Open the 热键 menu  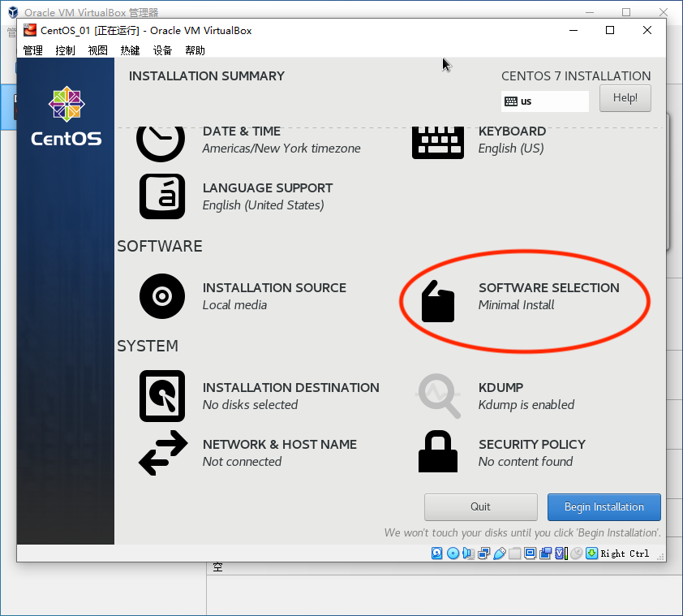click(130, 50)
